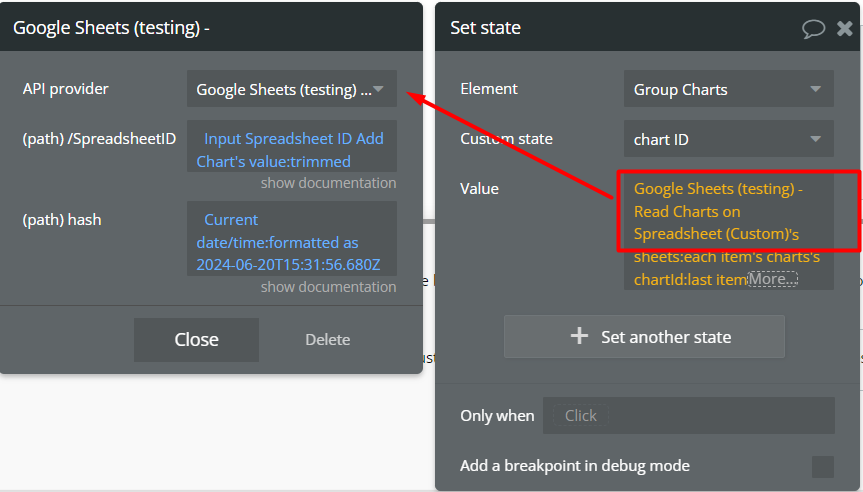Click the plus icon on Set another state

tap(579, 335)
